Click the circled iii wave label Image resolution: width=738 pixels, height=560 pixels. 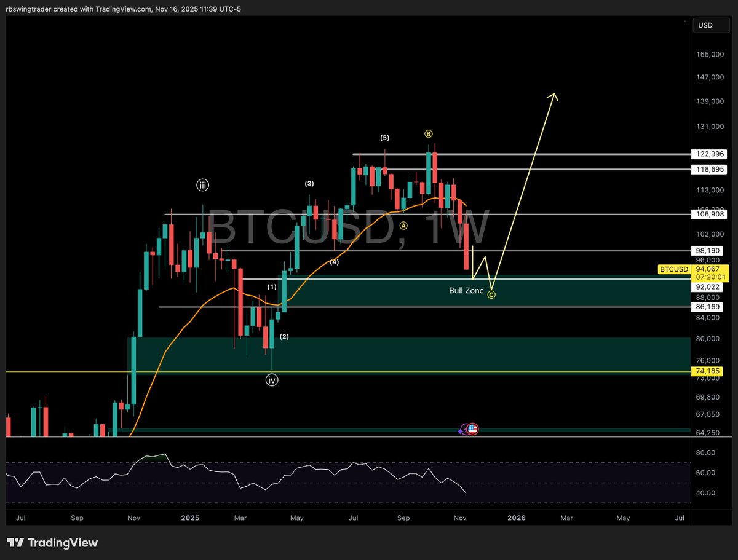[x=203, y=184]
